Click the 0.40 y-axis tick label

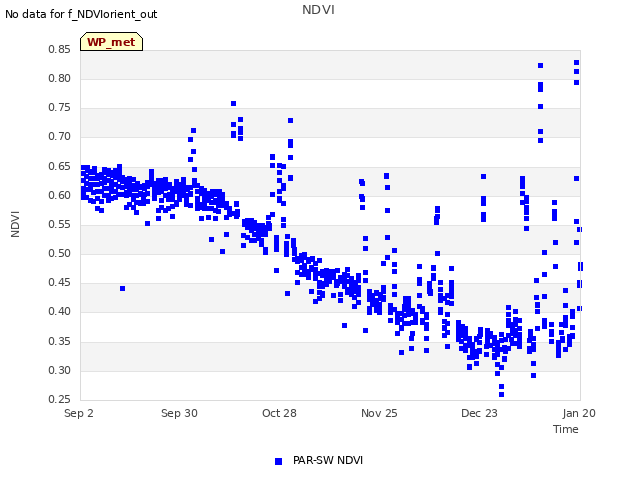pos(60,311)
